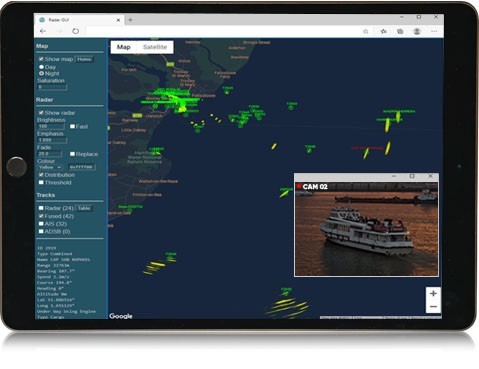This screenshot has height=369, width=479.
Task: Click the Home button beside Show map
Action: coord(84,59)
